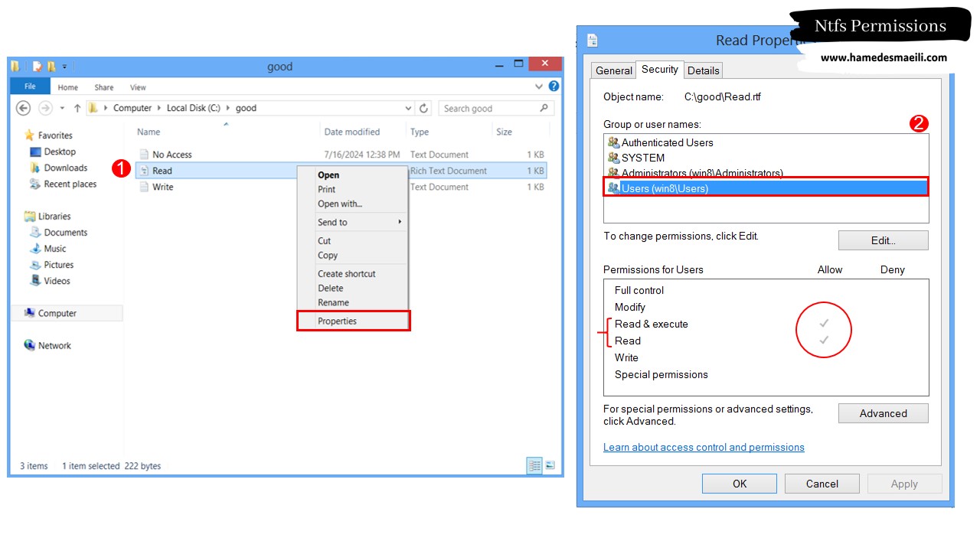Select Computer in navigation pane
The height and width of the screenshot is (551, 980).
pyautogui.click(x=67, y=313)
